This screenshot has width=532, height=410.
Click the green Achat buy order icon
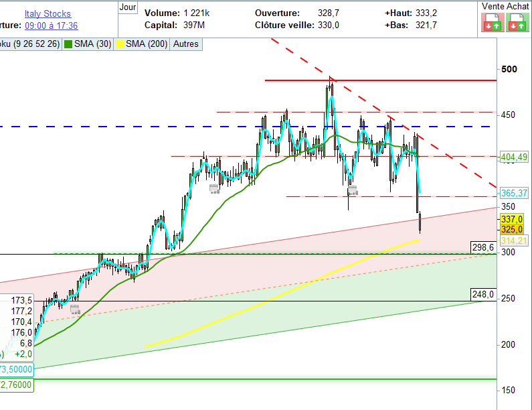click(516, 25)
